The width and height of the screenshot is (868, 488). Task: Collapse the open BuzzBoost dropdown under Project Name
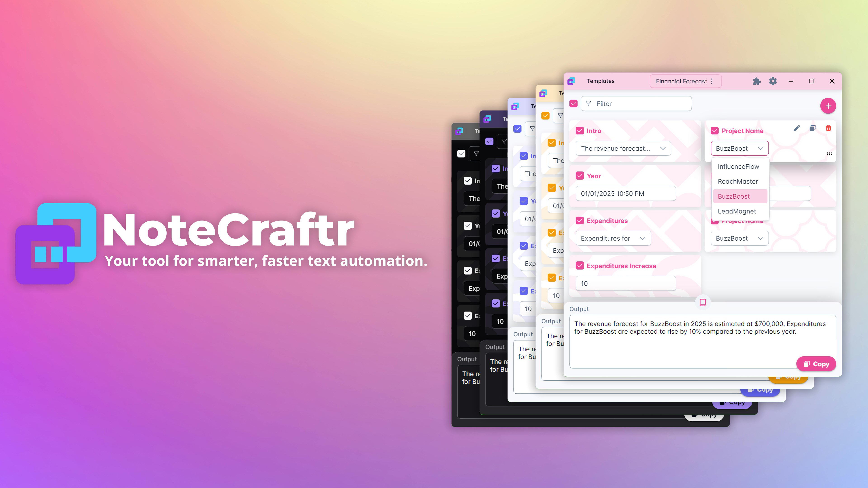click(740, 148)
